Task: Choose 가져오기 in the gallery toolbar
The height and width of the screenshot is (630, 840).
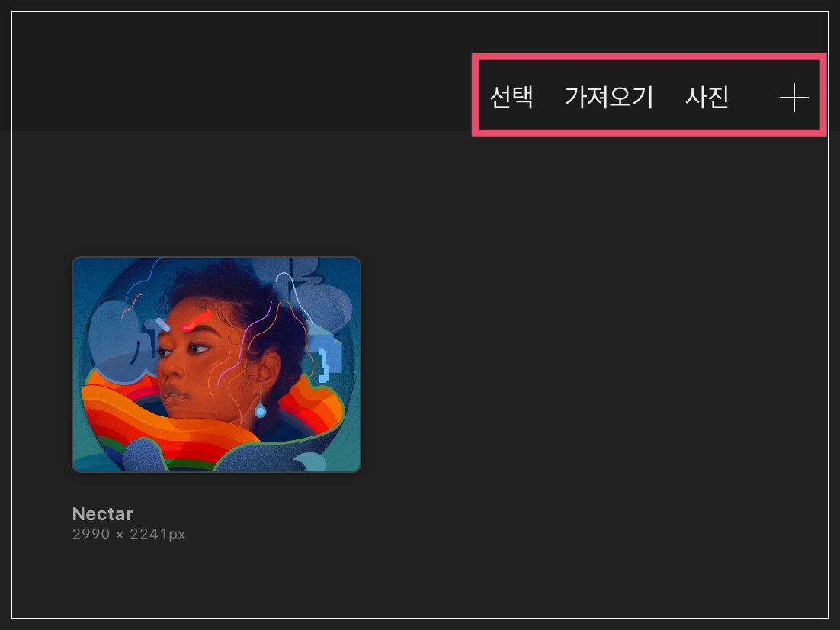Action: click(609, 98)
